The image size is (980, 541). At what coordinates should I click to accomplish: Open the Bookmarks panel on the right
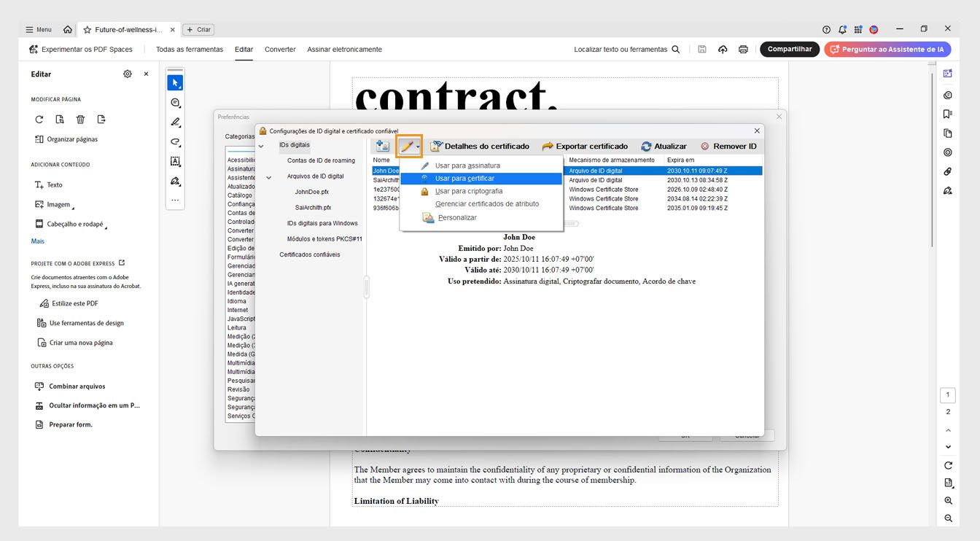click(947, 115)
